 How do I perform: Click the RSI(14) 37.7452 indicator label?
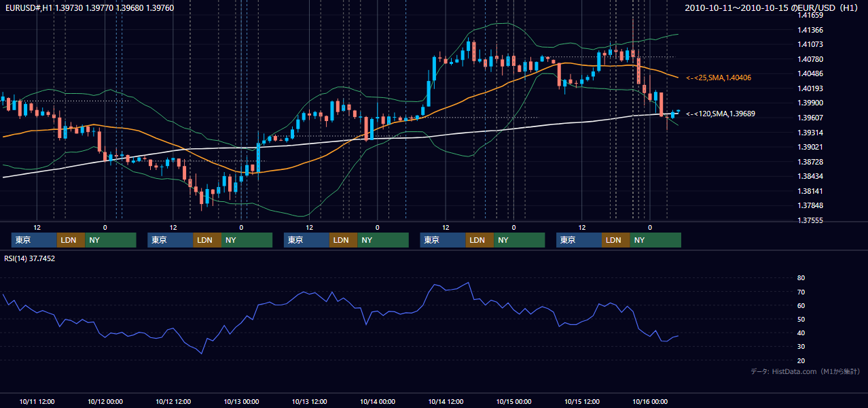point(30,258)
